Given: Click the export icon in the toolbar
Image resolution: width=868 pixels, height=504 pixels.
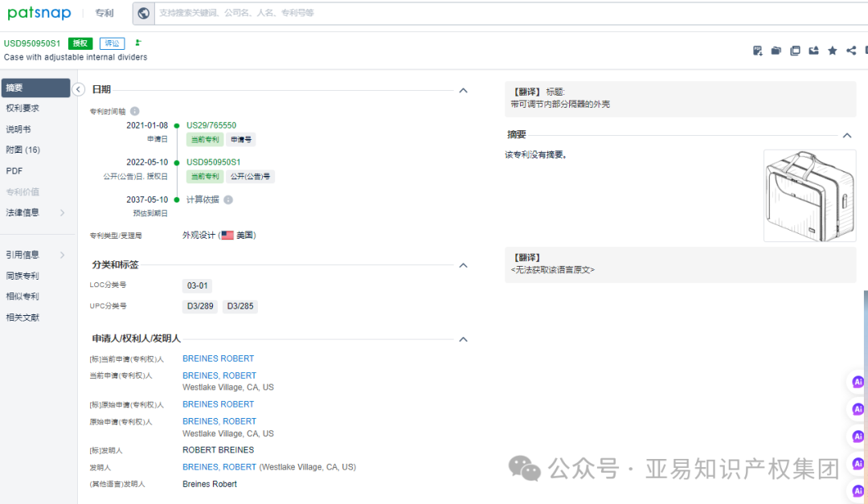Looking at the screenshot, I should pyautogui.click(x=813, y=50).
